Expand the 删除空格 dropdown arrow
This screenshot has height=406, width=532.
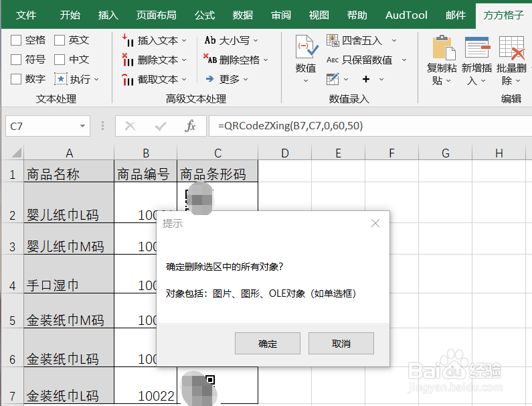click(266, 60)
